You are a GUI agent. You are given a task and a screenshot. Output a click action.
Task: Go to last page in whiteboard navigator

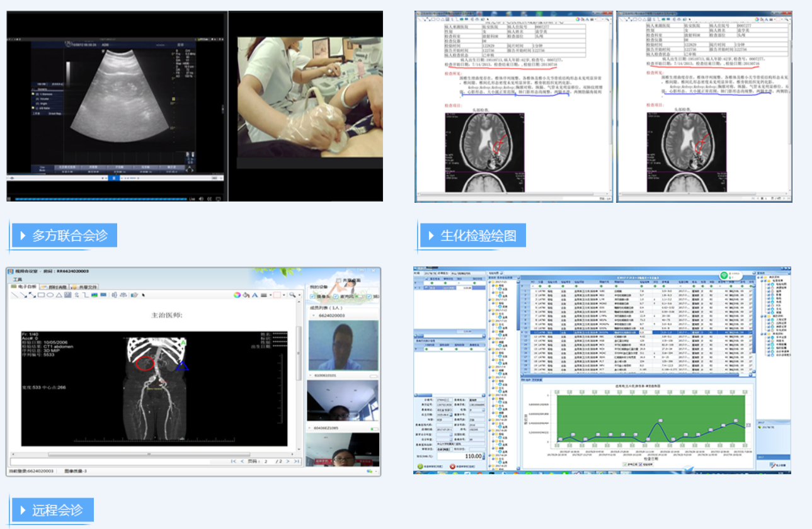297,461
